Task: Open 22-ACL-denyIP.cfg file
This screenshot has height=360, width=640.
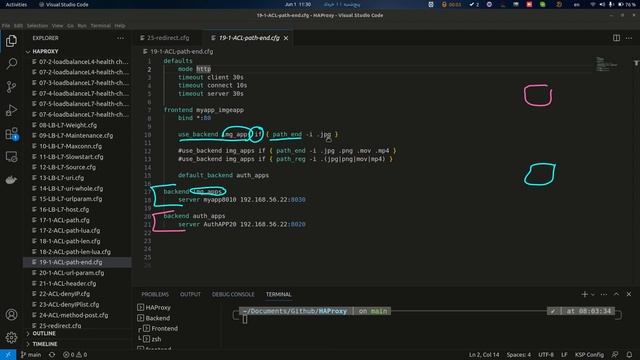Action: (64, 294)
